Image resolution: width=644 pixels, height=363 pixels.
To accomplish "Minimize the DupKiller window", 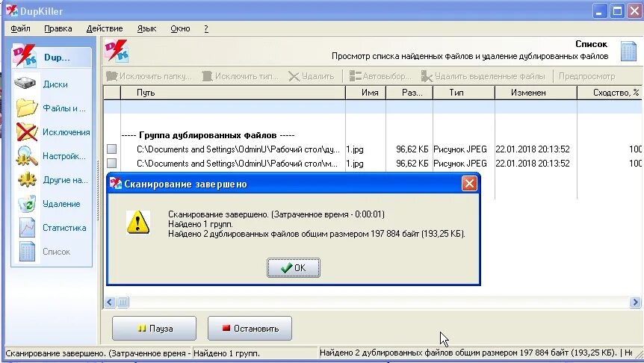I will point(600,11).
